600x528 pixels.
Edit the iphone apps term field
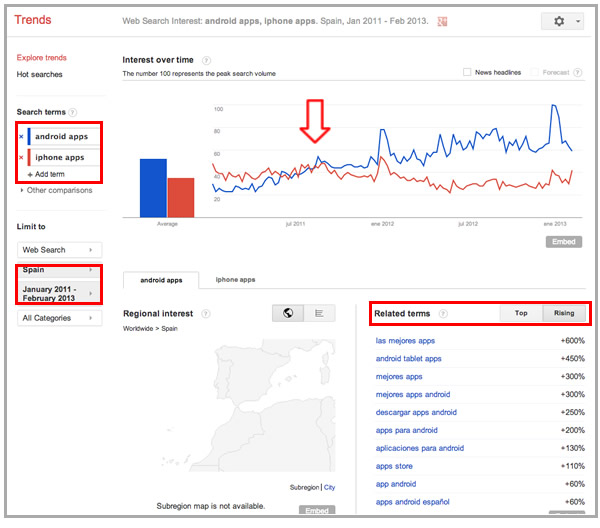click(64, 157)
